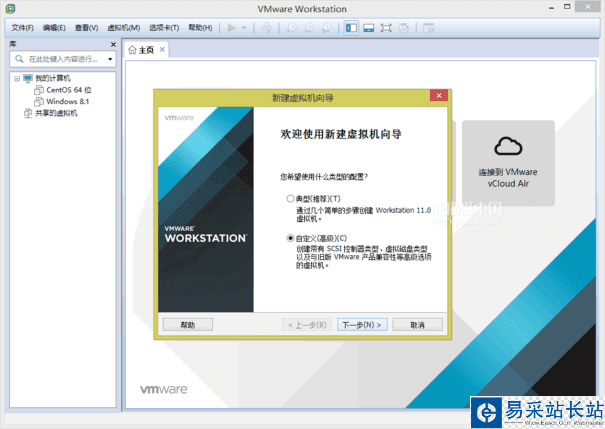This screenshot has width=605, height=429.
Task: Toggle the thumbnail bar view icon
Action: coord(368,28)
